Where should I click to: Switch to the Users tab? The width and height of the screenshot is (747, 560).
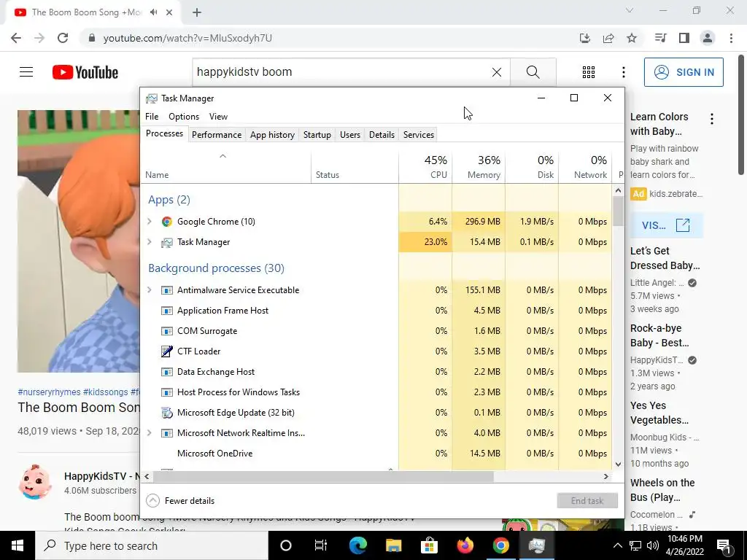tap(350, 135)
